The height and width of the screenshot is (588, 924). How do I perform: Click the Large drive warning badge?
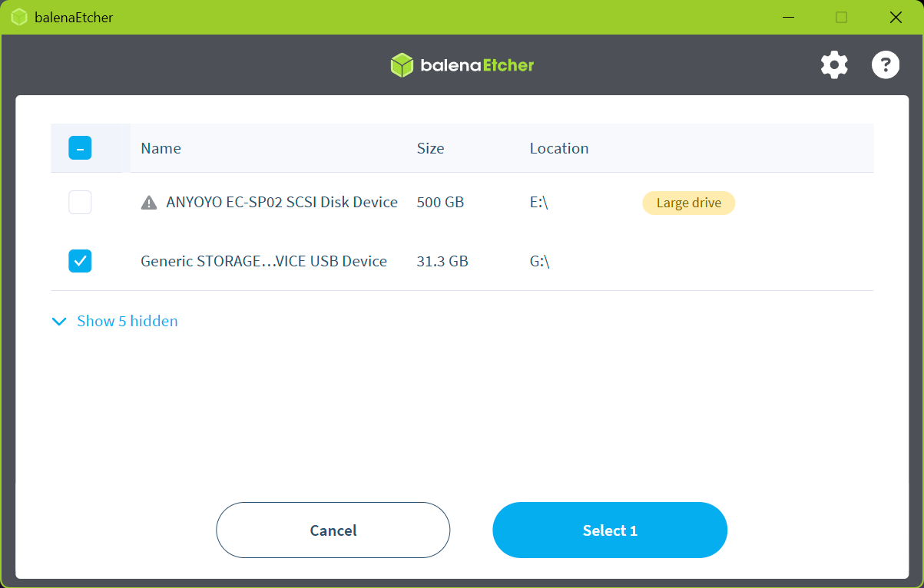point(688,203)
